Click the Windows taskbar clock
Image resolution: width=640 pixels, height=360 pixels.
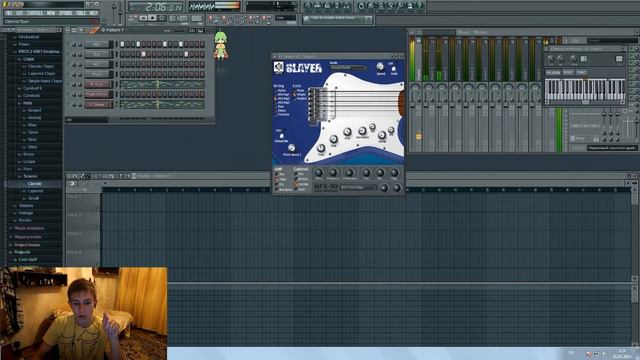(623, 353)
